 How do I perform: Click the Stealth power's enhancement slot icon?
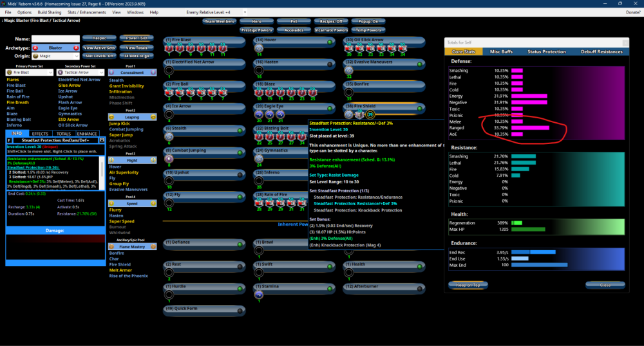pyautogui.click(x=169, y=136)
